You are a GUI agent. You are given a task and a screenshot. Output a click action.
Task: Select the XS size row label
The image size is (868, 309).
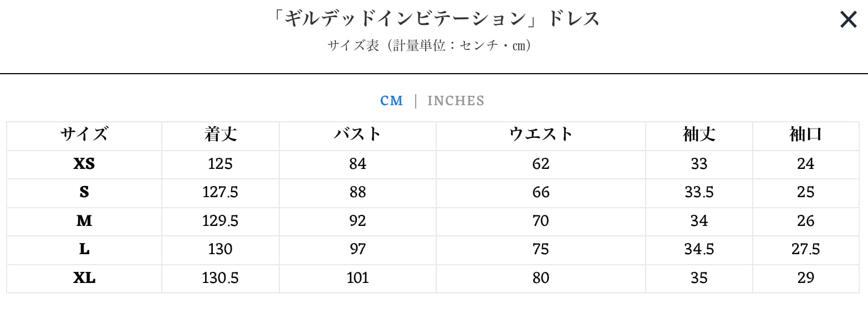coord(84,164)
